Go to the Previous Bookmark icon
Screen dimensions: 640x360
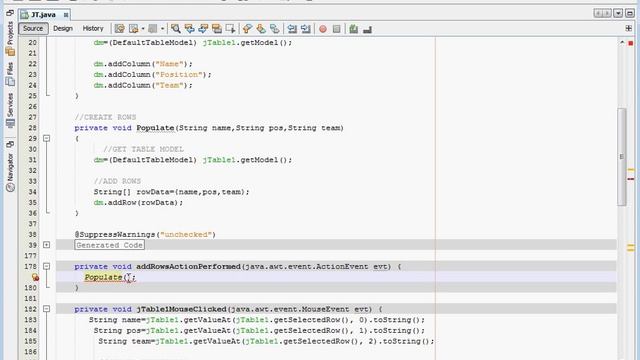tap(247, 29)
